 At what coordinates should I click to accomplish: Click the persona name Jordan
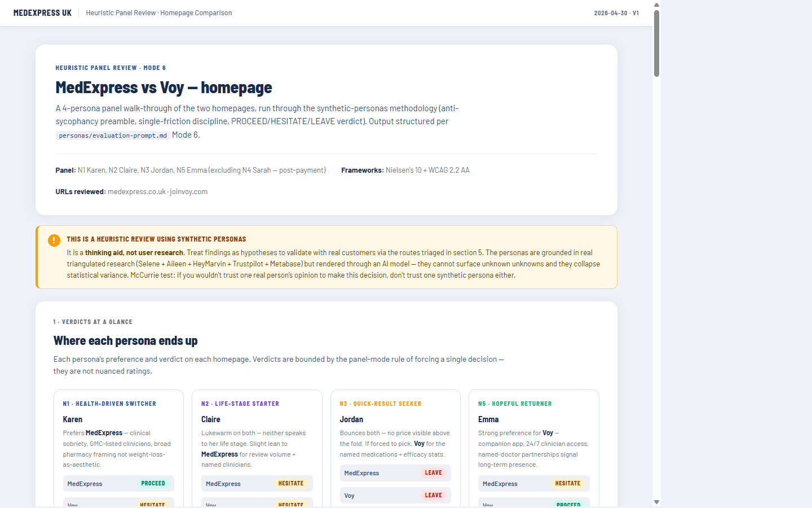pos(351,419)
